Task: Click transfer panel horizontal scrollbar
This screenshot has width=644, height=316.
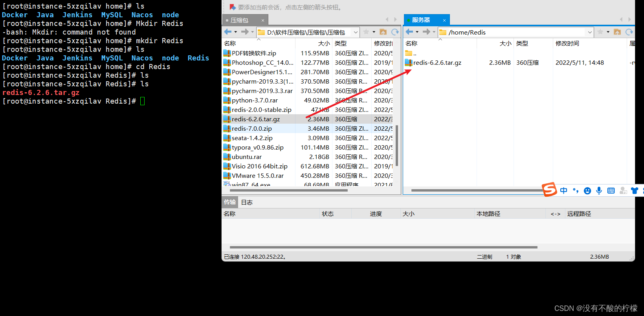Action: 383,247
